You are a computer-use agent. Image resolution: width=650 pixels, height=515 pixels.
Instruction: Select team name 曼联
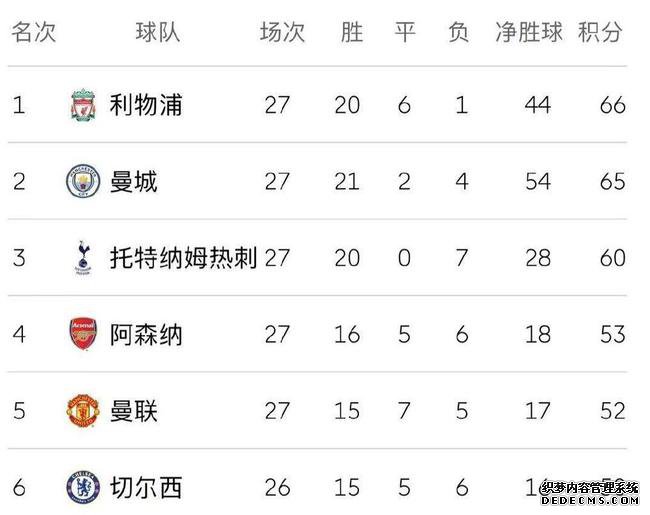coord(133,411)
